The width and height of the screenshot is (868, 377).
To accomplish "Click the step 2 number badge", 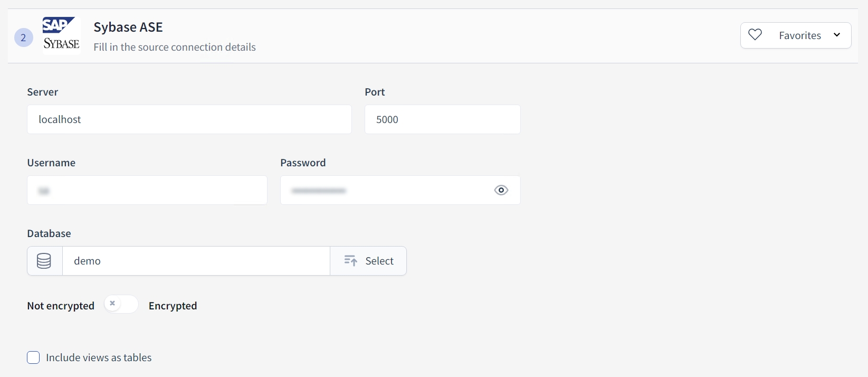I will point(23,37).
